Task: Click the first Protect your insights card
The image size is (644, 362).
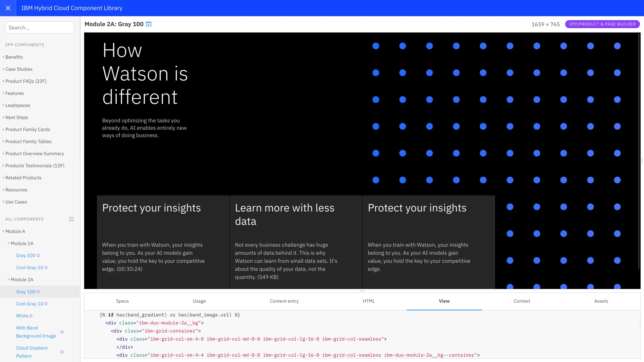Action: coord(163,242)
